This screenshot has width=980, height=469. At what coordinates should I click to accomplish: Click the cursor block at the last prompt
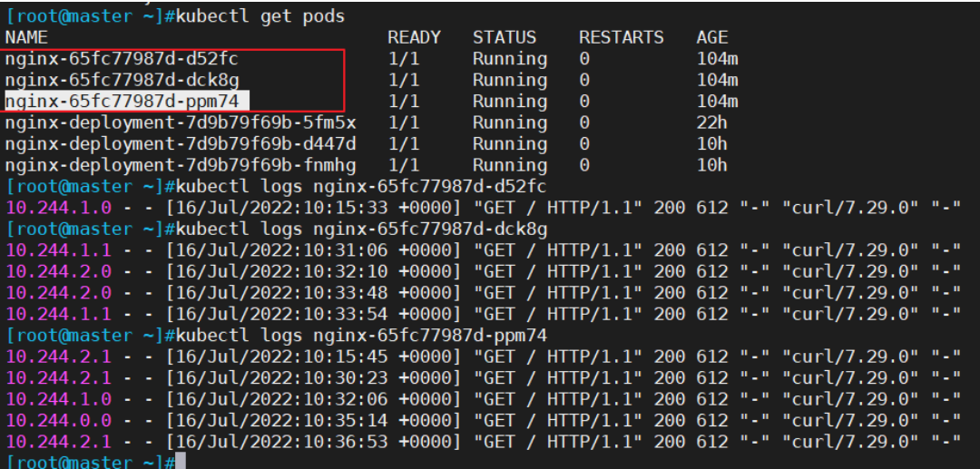181,462
